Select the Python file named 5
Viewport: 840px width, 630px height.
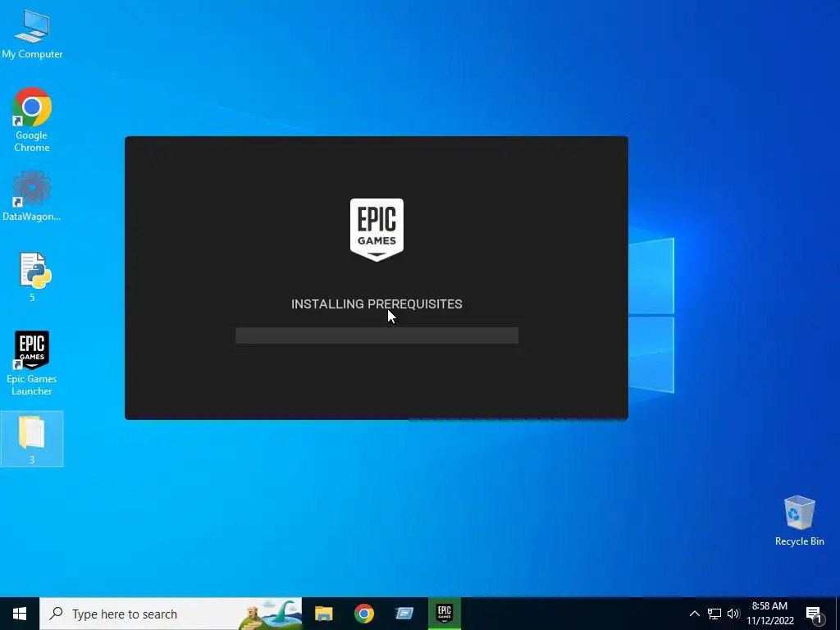click(34, 277)
